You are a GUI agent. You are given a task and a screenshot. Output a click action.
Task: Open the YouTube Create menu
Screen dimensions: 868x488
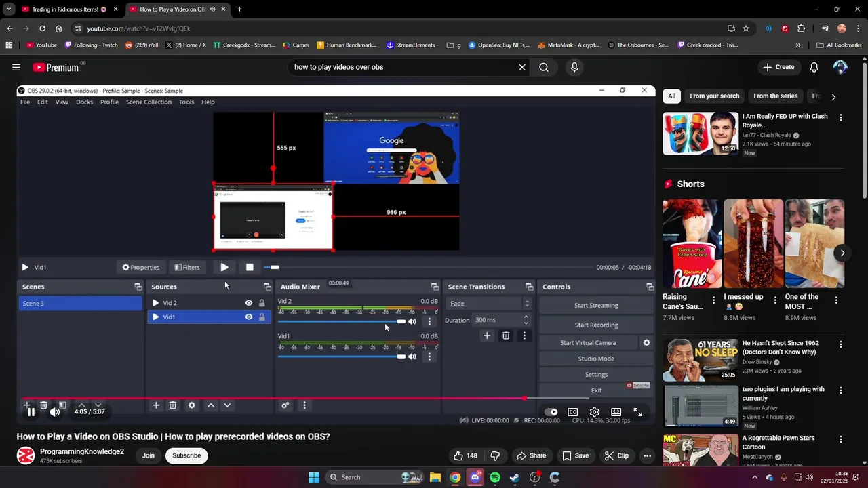(x=778, y=67)
